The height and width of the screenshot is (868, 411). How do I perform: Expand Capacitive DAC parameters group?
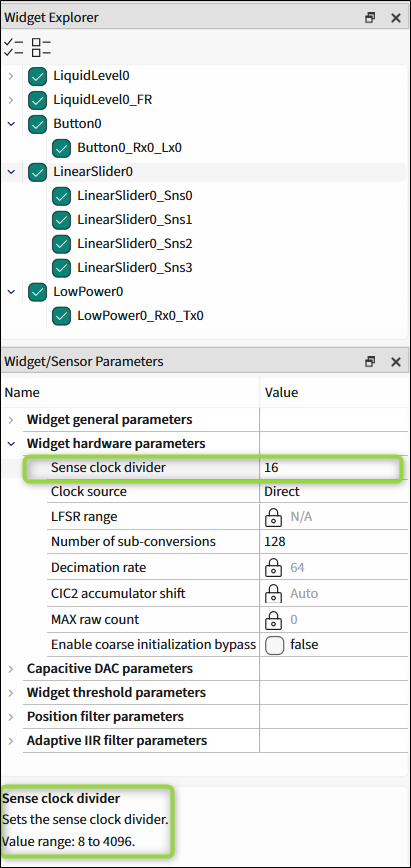(x=11, y=669)
